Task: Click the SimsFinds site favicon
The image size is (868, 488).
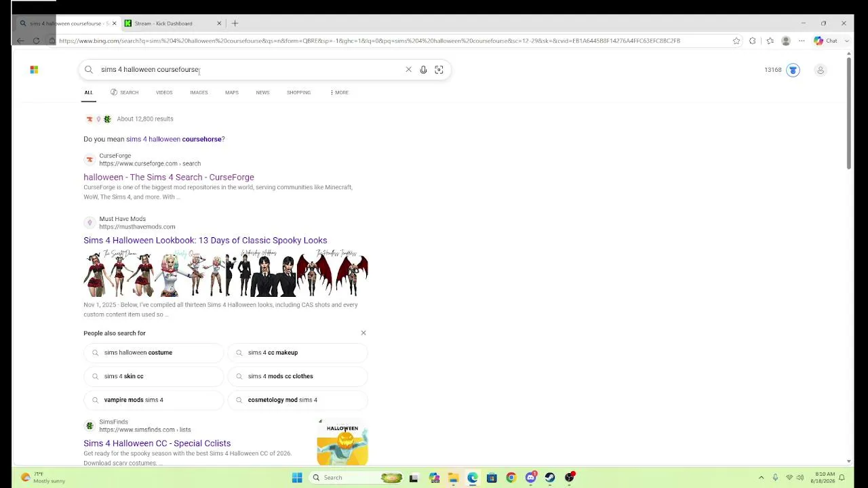Action: tap(90, 426)
